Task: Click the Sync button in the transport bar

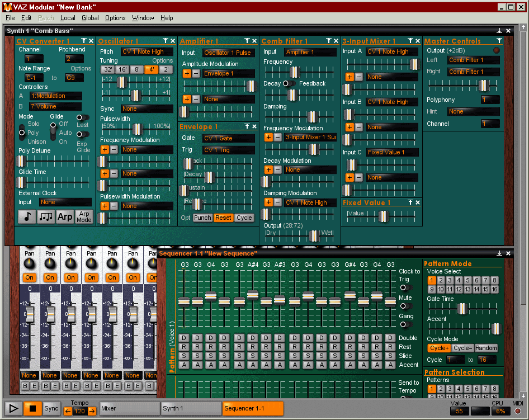Action: tap(51, 408)
